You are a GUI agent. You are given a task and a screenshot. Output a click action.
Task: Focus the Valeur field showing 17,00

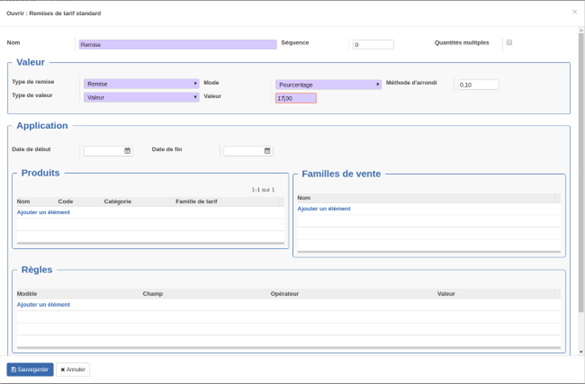(x=296, y=98)
